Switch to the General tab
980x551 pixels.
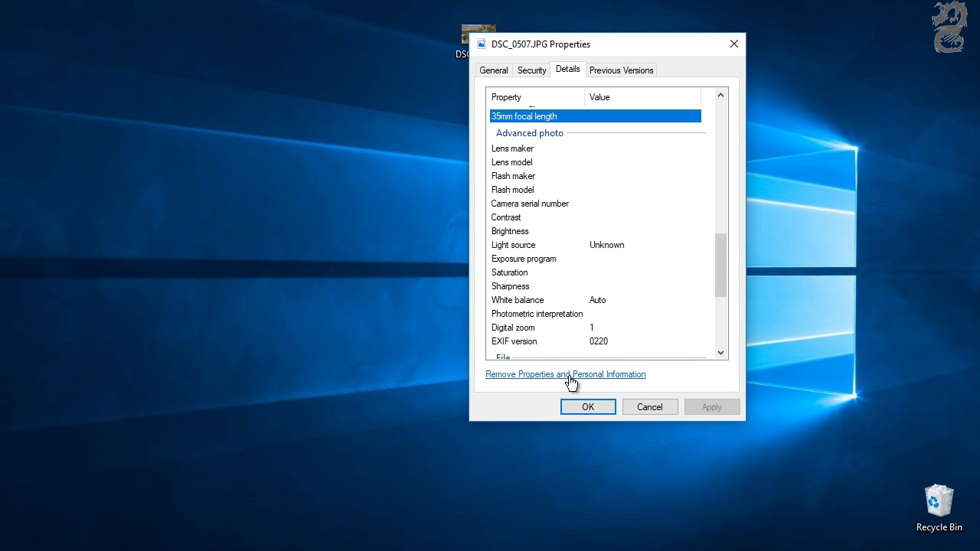click(493, 70)
